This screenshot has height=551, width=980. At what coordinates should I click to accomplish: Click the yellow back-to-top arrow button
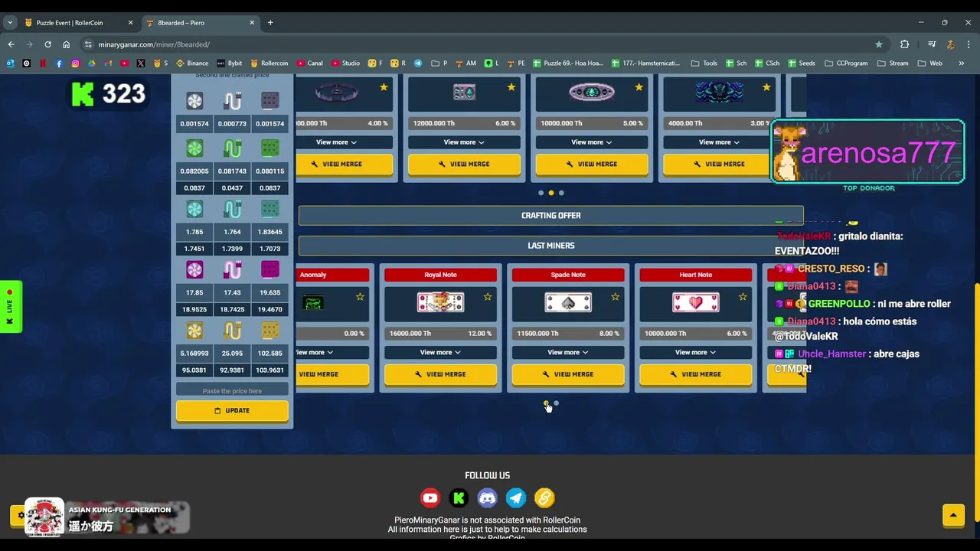[953, 515]
